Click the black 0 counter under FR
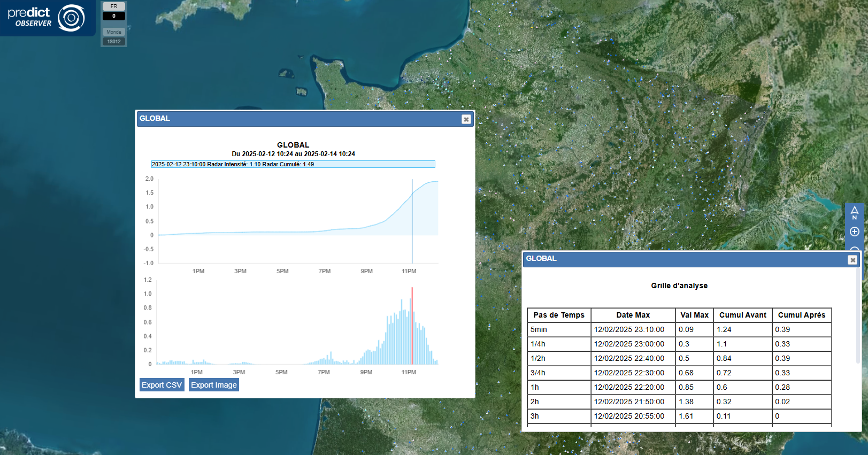 [x=113, y=16]
